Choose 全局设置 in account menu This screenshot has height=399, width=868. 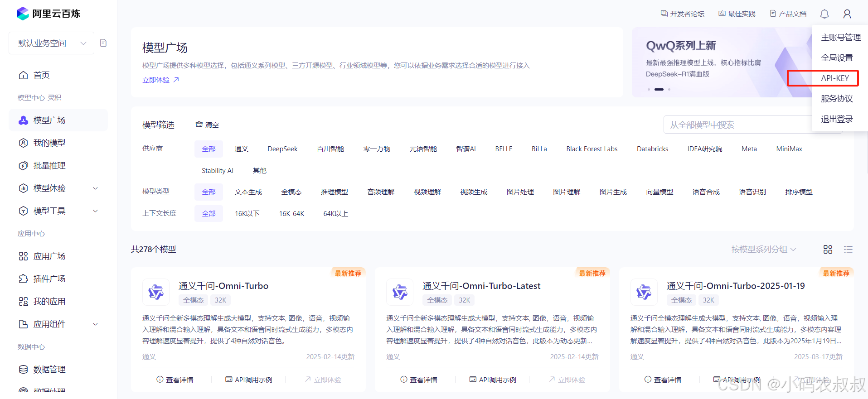pos(837,58)
